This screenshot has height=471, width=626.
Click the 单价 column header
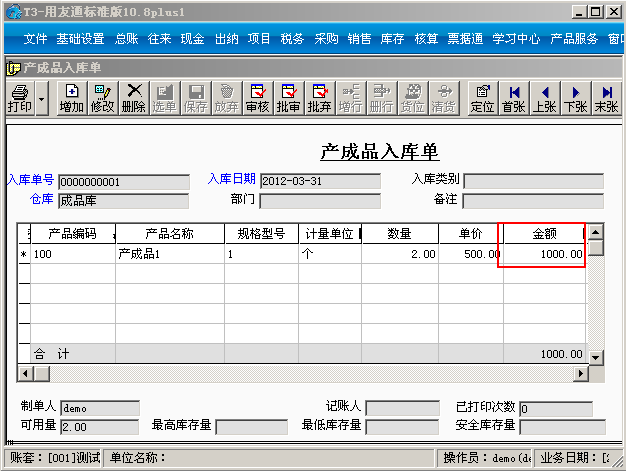pos(471,234)
